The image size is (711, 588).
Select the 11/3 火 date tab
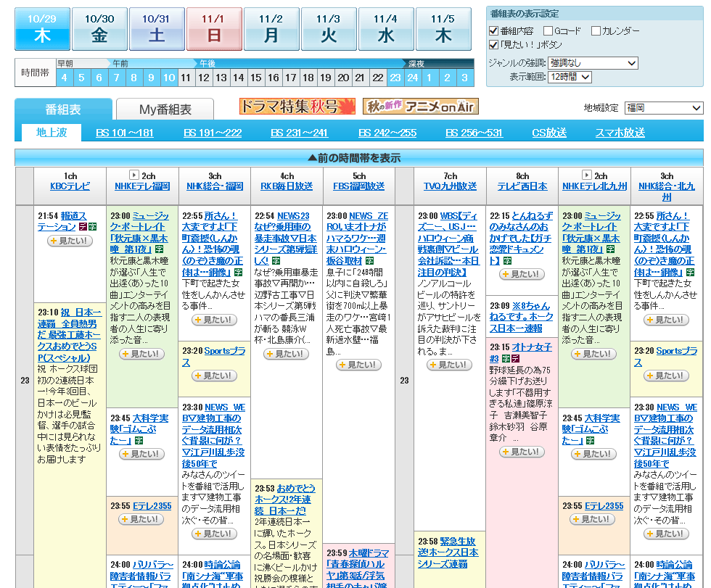click(x=329, y=28)
